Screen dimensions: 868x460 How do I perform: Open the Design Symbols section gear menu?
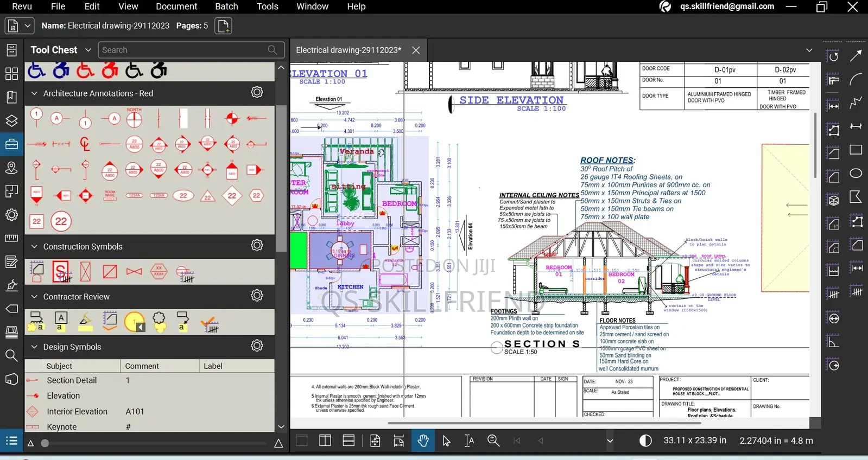[257, 346]
